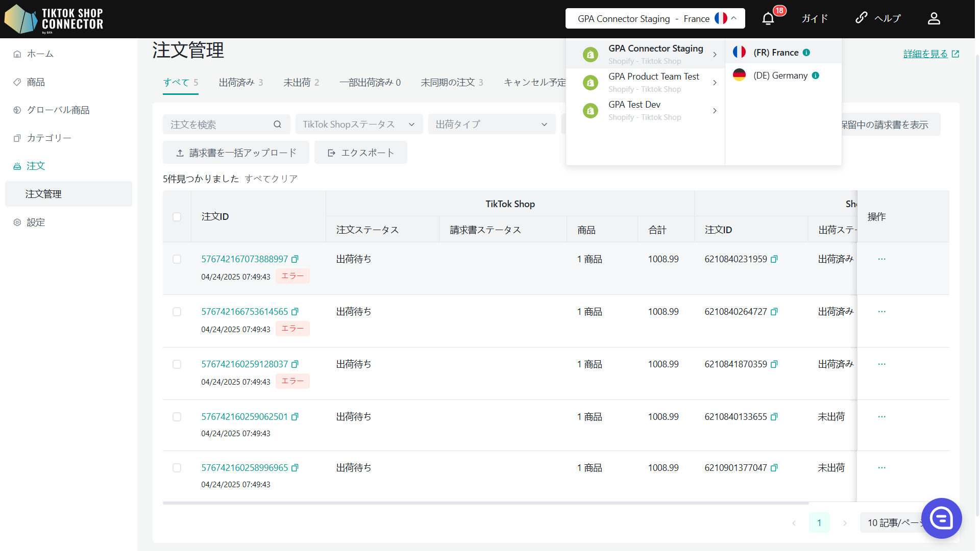
Task: Select checkbox for order 576742160259128037
Action: [177, 364]
